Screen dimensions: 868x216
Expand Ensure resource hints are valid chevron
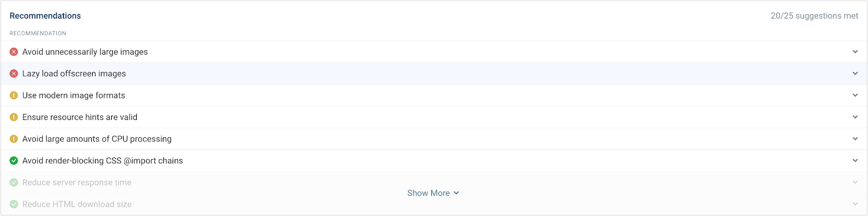click(x=855, y=117)
